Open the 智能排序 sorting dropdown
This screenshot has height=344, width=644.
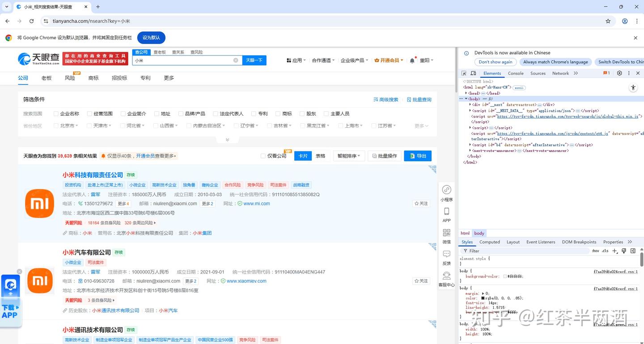(x=348, y=156)
